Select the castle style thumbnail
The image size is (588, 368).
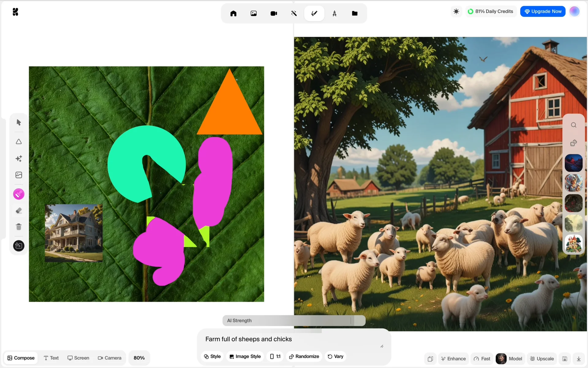click(573, 243)
